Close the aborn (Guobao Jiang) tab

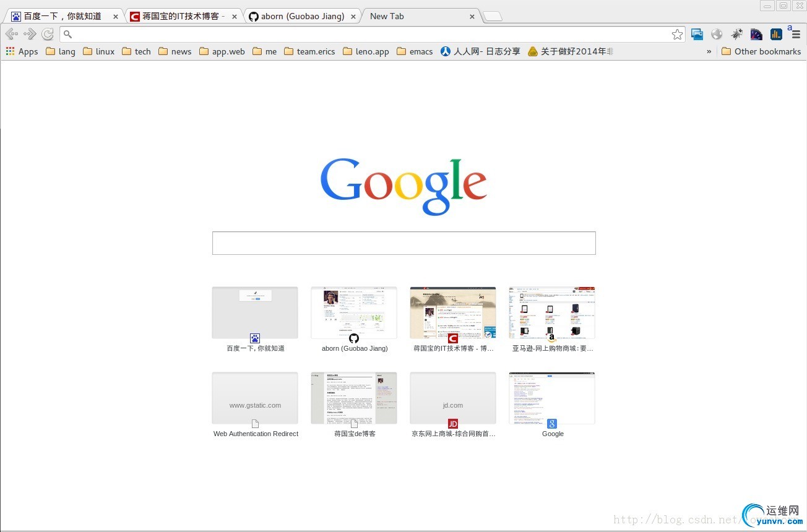(353, 17)
